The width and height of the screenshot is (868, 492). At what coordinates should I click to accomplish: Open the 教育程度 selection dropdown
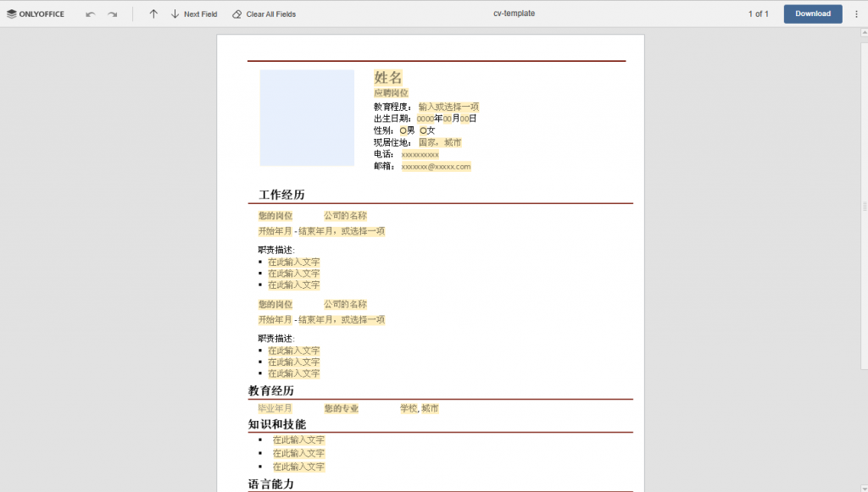[447, 108]
